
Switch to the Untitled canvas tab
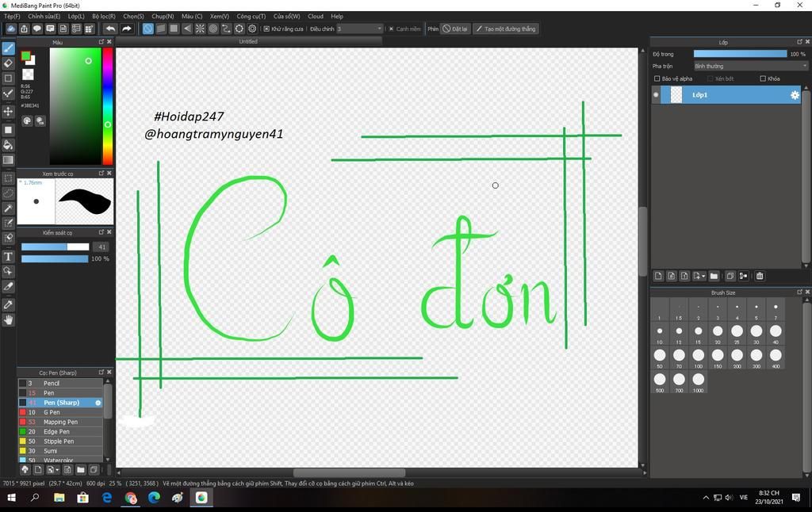point(248,41)
